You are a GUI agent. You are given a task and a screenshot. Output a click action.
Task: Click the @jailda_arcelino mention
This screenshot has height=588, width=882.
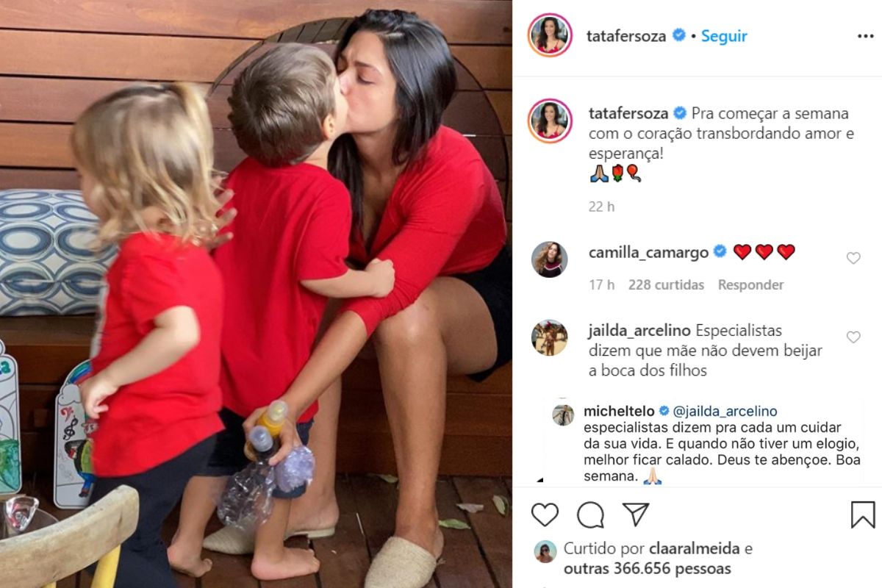[x=725, y=411]
